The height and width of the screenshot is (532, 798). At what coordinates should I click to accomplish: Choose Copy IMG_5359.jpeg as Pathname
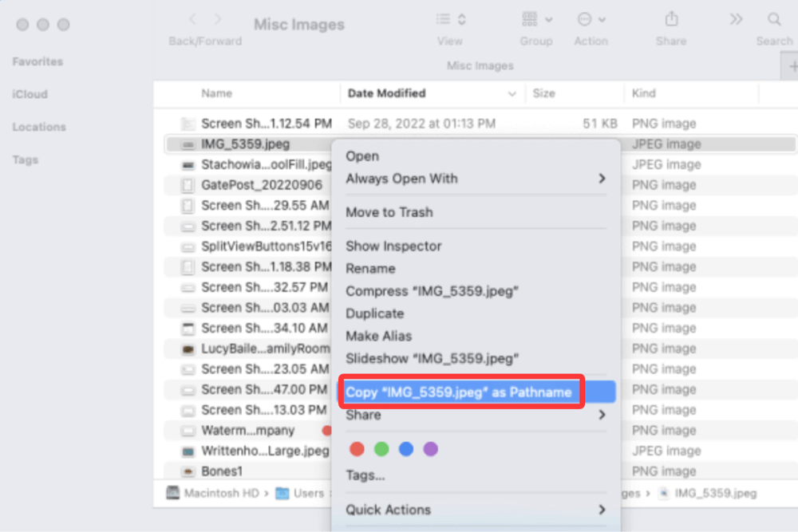pos(459,392)
